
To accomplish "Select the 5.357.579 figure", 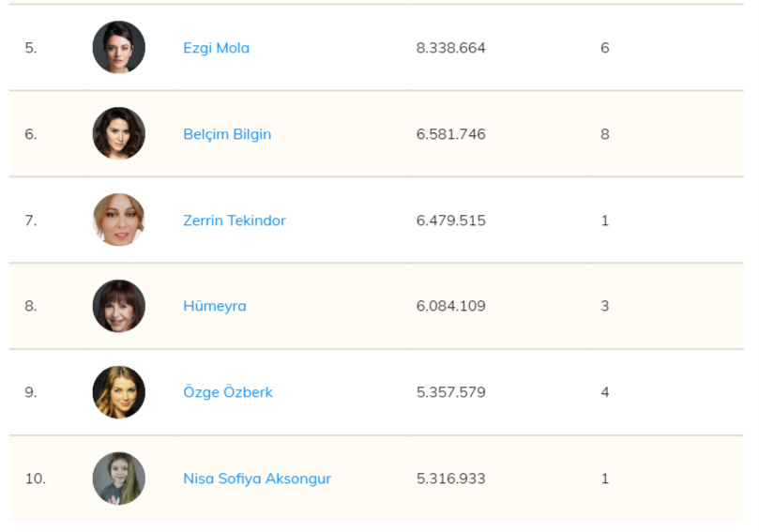I will tap(451, 392).
